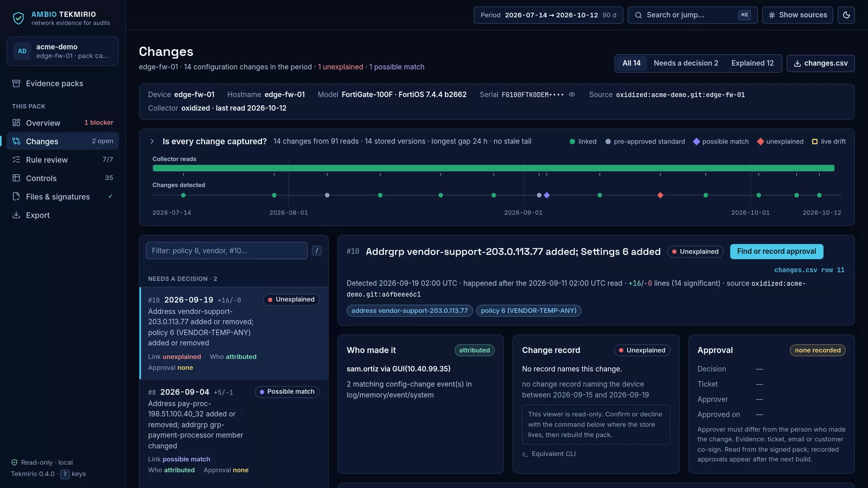Click the none recorded approval badge
The height and width of the screenshot is (488, 868).
tap(818, 350)
